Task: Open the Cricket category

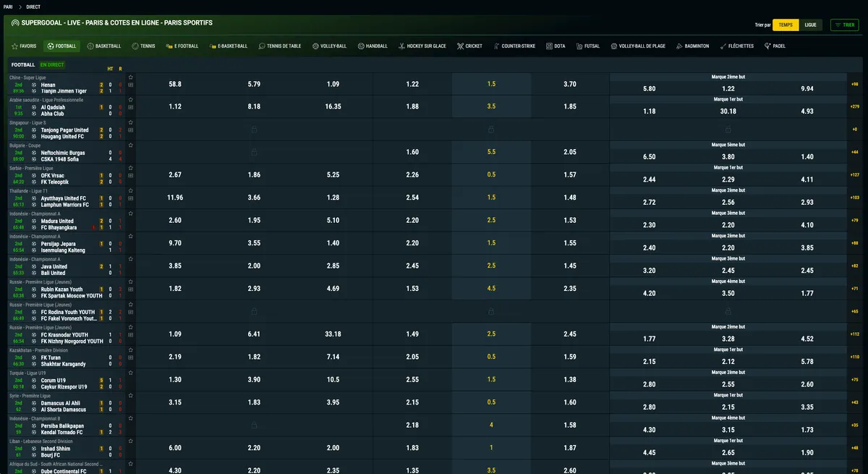Action: [x=469, y=46]
